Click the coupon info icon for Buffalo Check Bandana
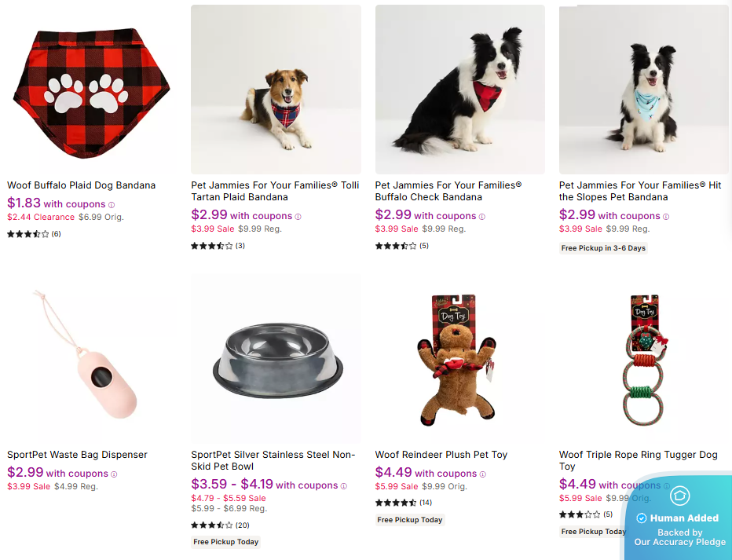 [481, 216]
